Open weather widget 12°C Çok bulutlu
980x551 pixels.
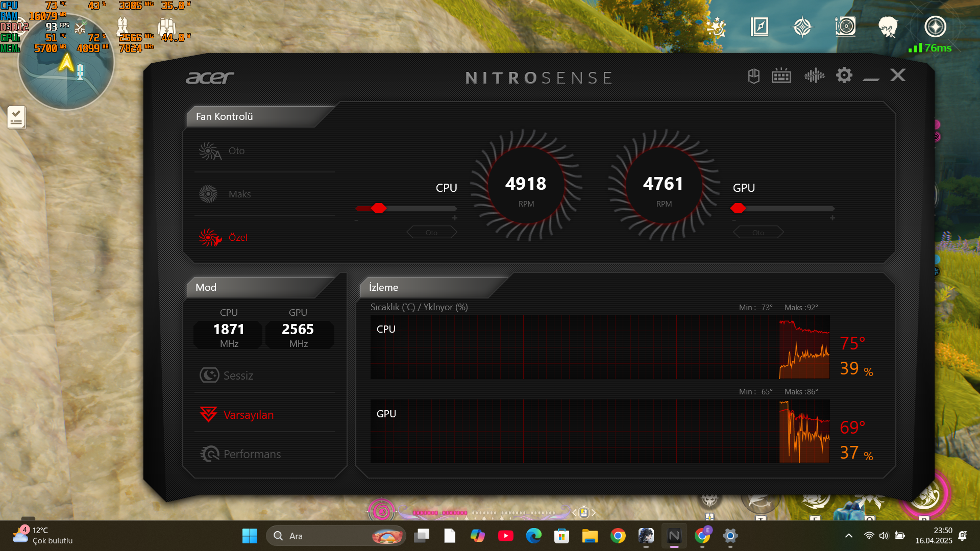pyautogui.click(x=43, y=536)
